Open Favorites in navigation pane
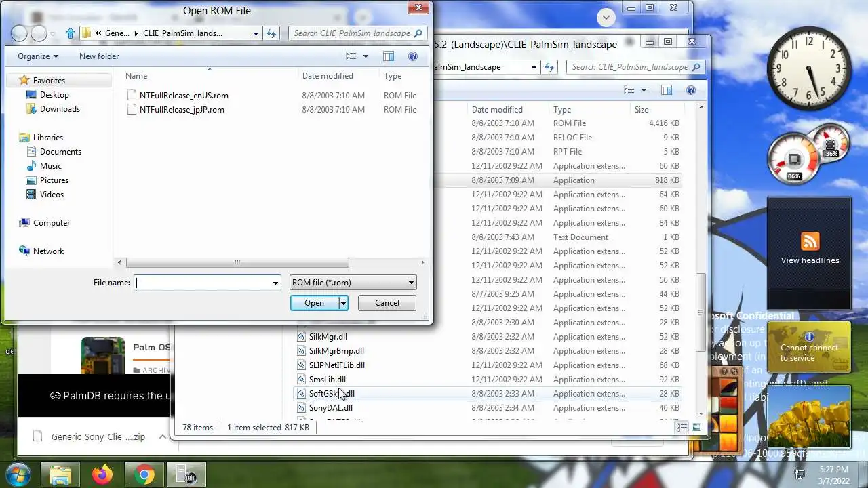Viewport: 868px width, 488px height. click(x=49, y=80)
